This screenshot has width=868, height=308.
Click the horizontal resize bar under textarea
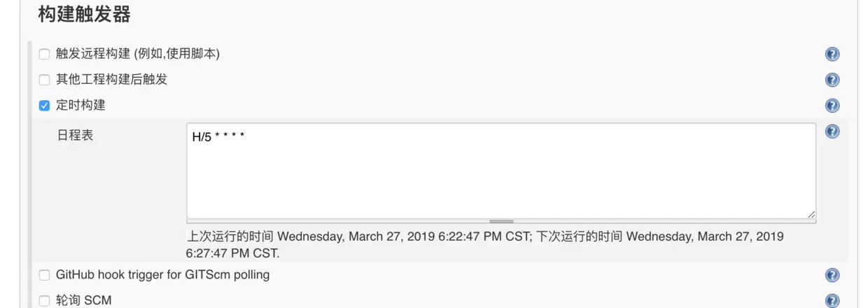[501, 221]
